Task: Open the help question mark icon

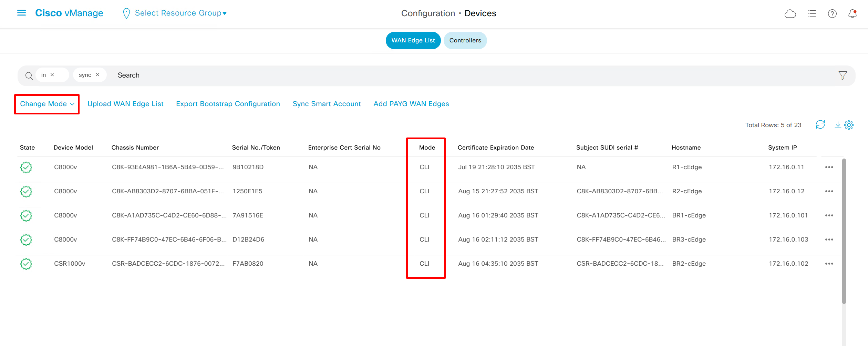Action: 832,14
